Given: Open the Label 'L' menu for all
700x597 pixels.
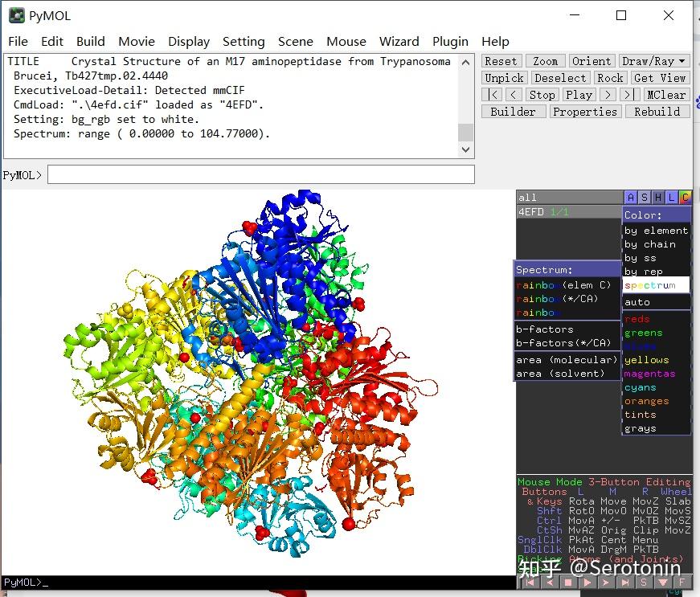Looking at the screenshot, I should click(672, 198).
